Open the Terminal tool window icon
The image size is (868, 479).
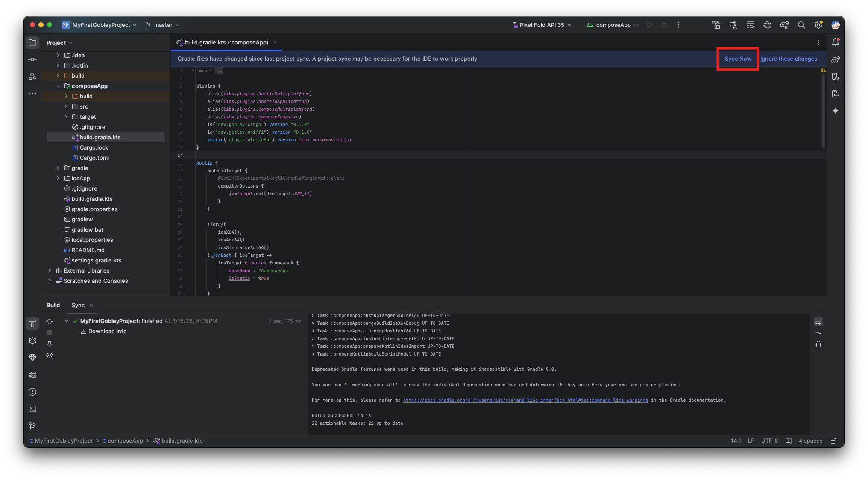tap(32, 409)
